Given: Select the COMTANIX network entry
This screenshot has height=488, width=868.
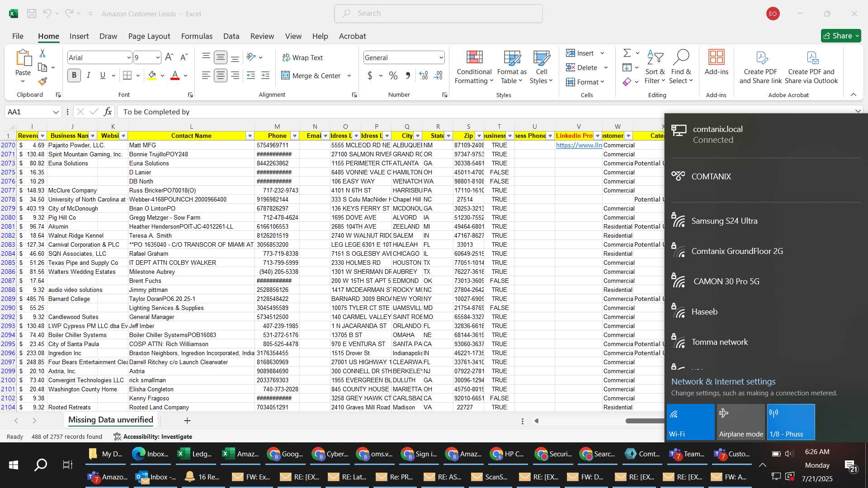Looking at the screenshot, I should click(767, 177).
